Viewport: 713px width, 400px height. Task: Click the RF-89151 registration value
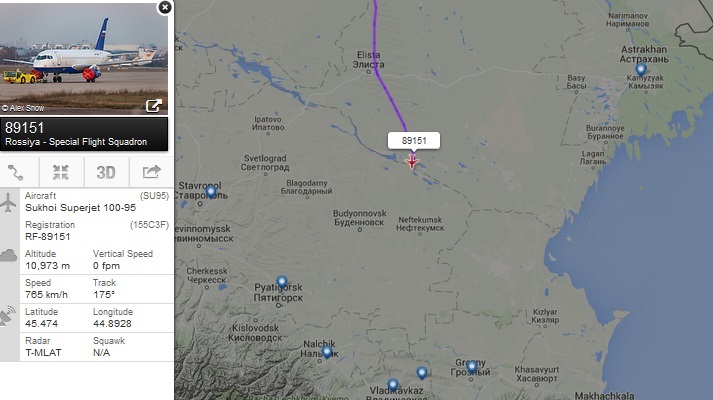click(48, 236)
